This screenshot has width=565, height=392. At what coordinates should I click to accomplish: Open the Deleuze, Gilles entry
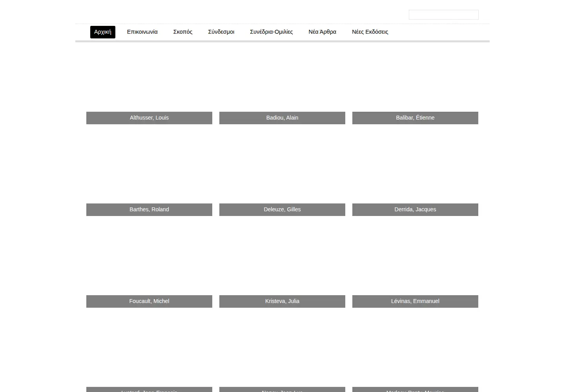[x=282, y=210]
